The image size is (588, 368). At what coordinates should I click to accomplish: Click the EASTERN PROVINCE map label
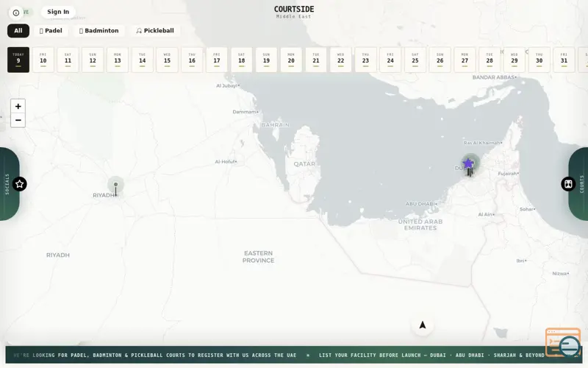pyautogui.click(x=259, y=257)
